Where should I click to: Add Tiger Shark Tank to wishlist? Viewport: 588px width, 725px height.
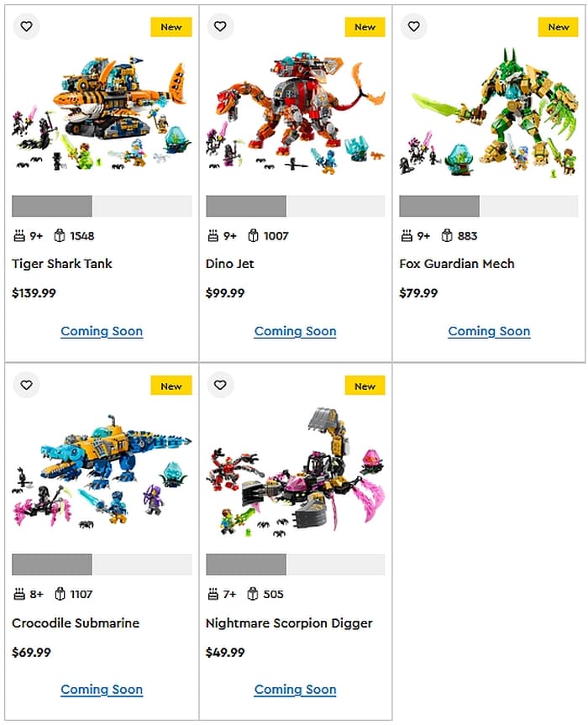[26, 27]
